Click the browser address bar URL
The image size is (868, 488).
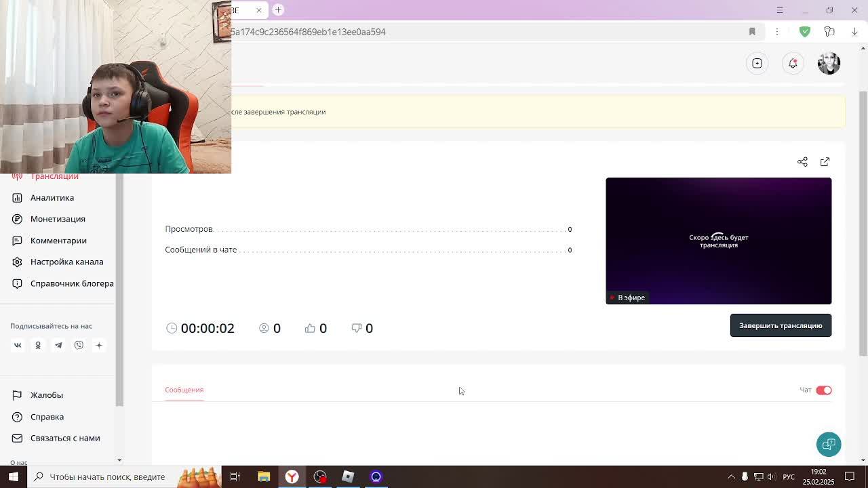click(308, 32)
